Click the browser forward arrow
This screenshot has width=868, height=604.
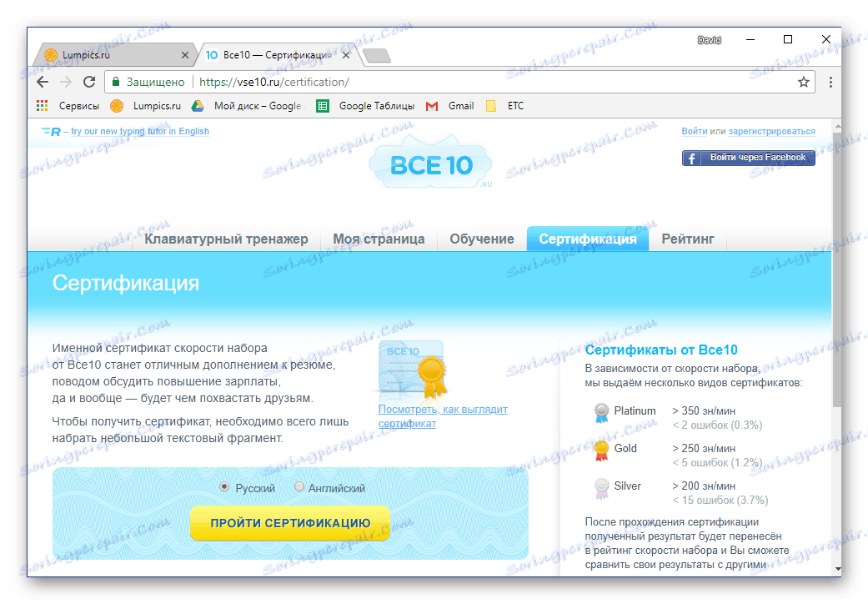point(66,82)
